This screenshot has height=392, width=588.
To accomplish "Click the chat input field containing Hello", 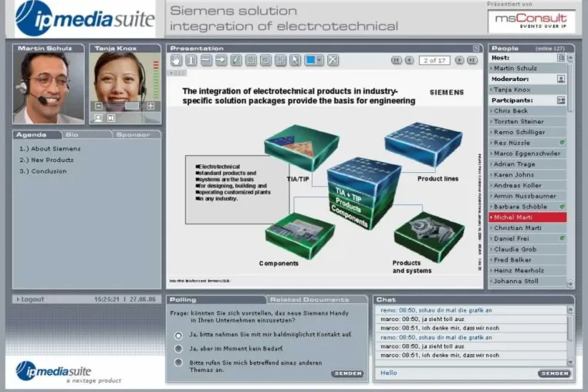I will point(456,373).
